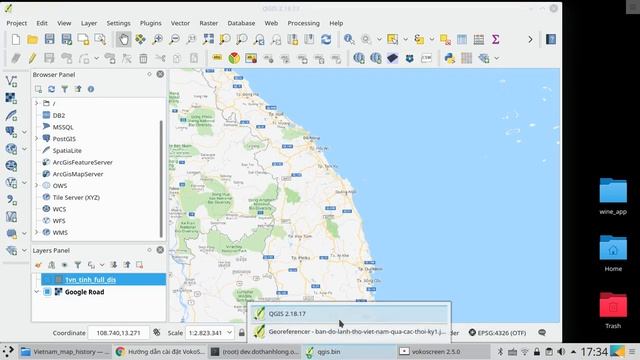
Task: Switch to the Georeferencer window in popup
Action: (350, 331)
